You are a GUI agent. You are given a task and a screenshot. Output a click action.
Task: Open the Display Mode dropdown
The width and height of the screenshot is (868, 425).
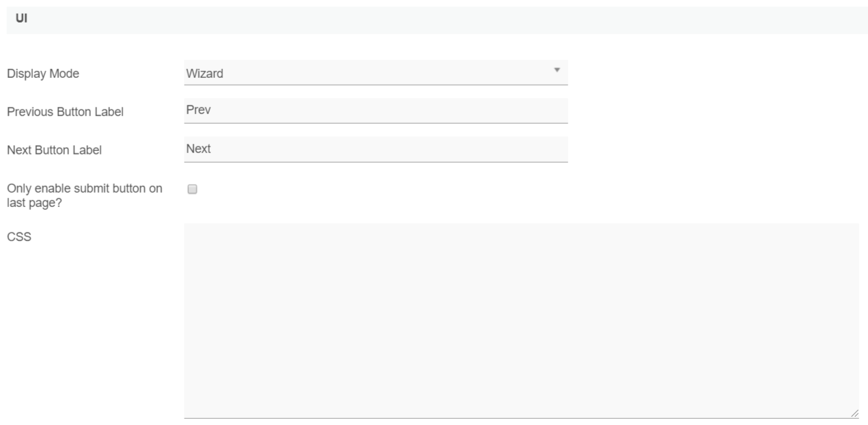pyautogui.click(x=376, y=73)
